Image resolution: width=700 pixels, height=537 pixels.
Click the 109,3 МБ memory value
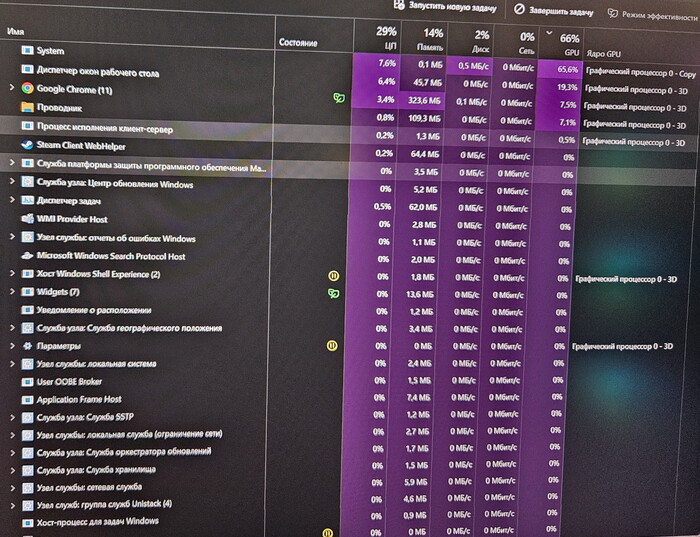[424, 119]
